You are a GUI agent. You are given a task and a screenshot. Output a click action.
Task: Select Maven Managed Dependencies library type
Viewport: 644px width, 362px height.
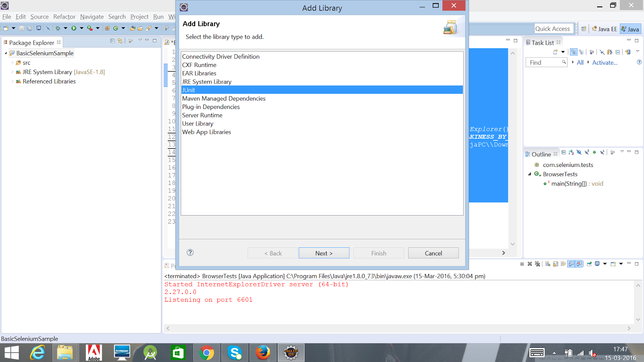click(322, 99)
